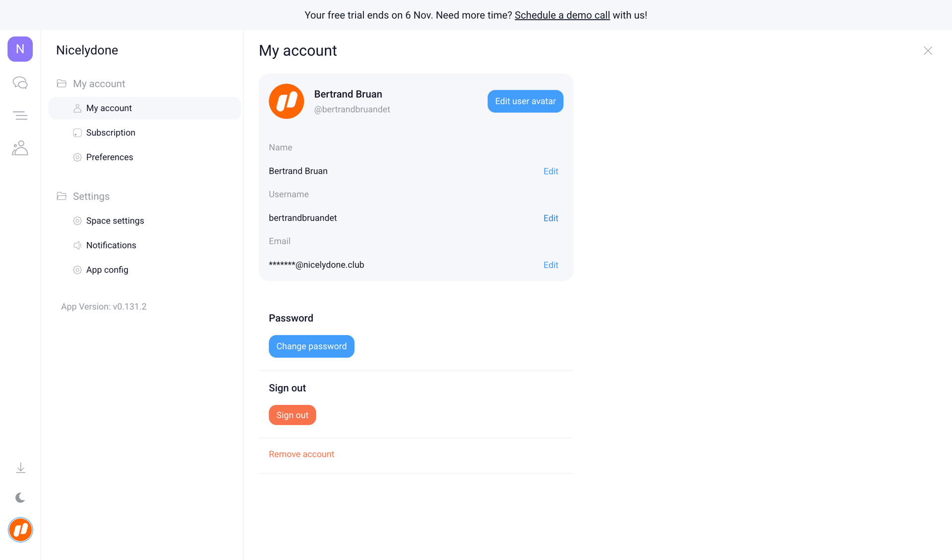The width and height of the screenshot is (952, 560).
Task: Open the list menu icon in sidebar
Action: coord(20,115)
